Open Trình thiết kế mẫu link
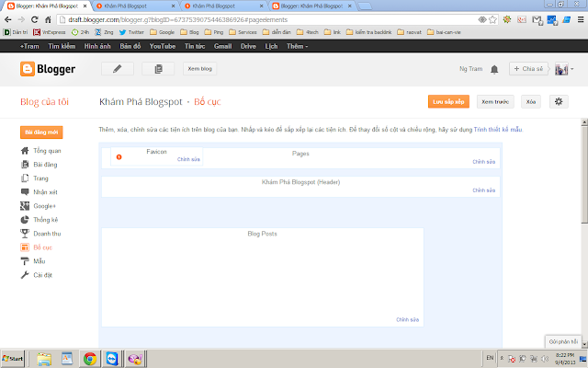The width and height of the screenshot is (588, 368). (498, 130)
